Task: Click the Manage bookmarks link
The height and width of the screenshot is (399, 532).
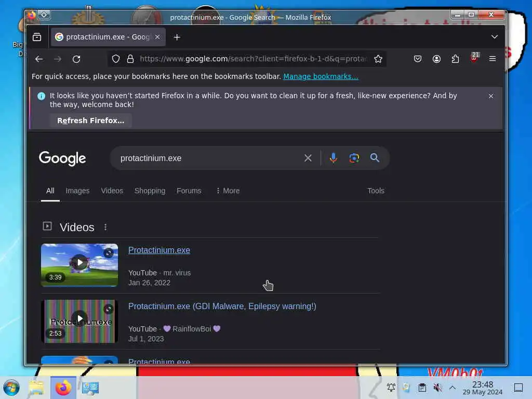Action: [x=321, y=76]
